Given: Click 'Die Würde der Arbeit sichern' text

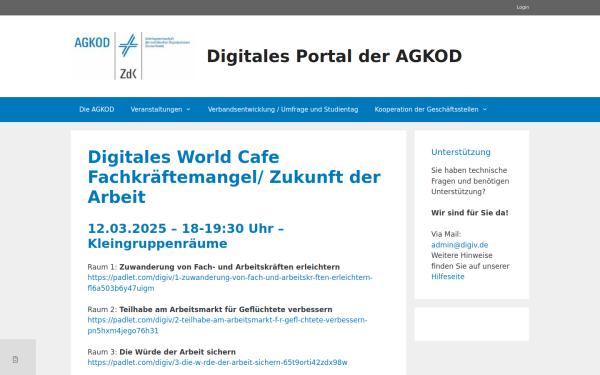Looking at the screenshot, I should tap(178, 352).
